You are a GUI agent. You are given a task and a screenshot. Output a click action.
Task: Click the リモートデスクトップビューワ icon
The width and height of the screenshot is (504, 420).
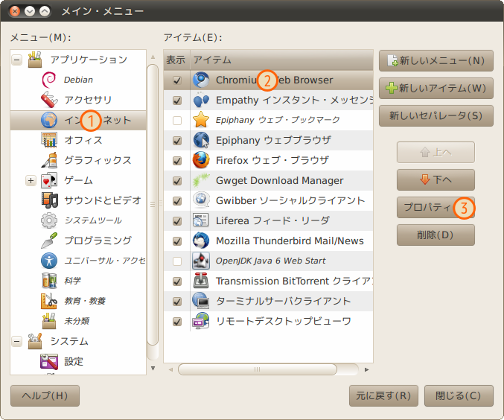pyautogui.click(x=201, y=321)
